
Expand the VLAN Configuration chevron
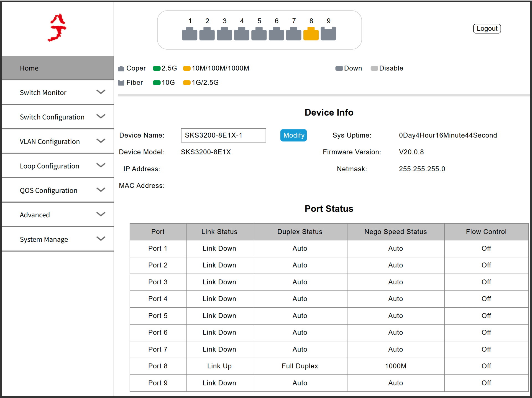(101, 141)
